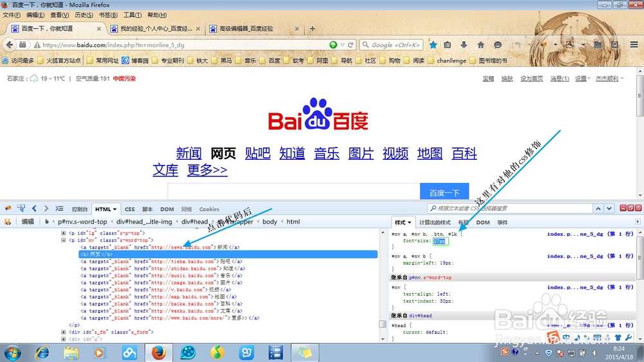Click the green go arrow in address bar
Image resolution: width=644 pixels, height=362 pixels.
[x=333, y=45]
